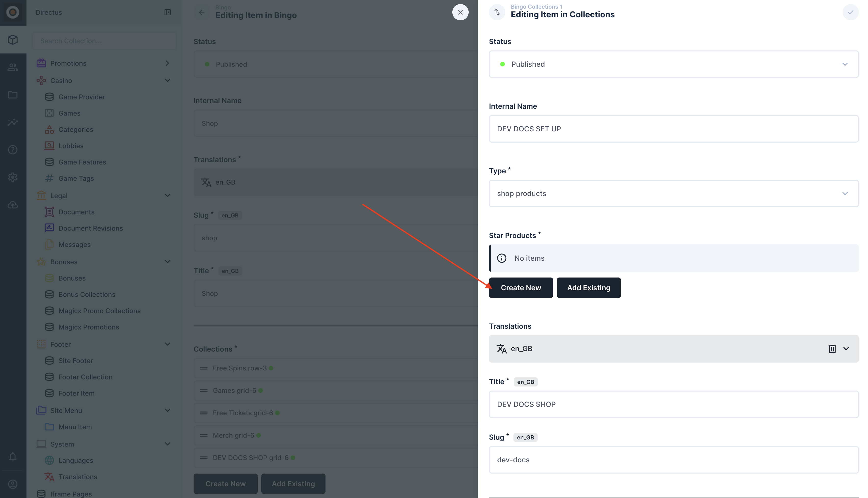Open the Status dropdown showing Published
This screenshot has width=868, height=498.
tap(673, 64)
